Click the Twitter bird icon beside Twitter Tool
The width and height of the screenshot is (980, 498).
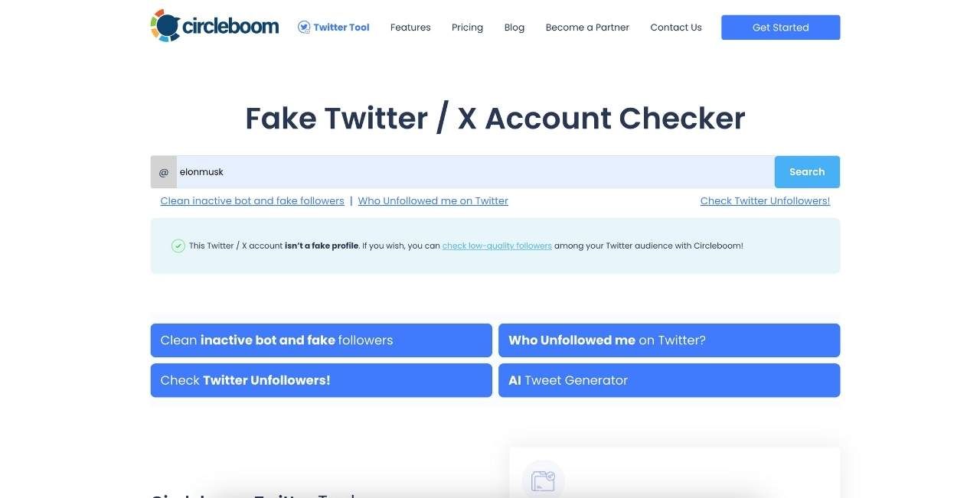[303, 26]
